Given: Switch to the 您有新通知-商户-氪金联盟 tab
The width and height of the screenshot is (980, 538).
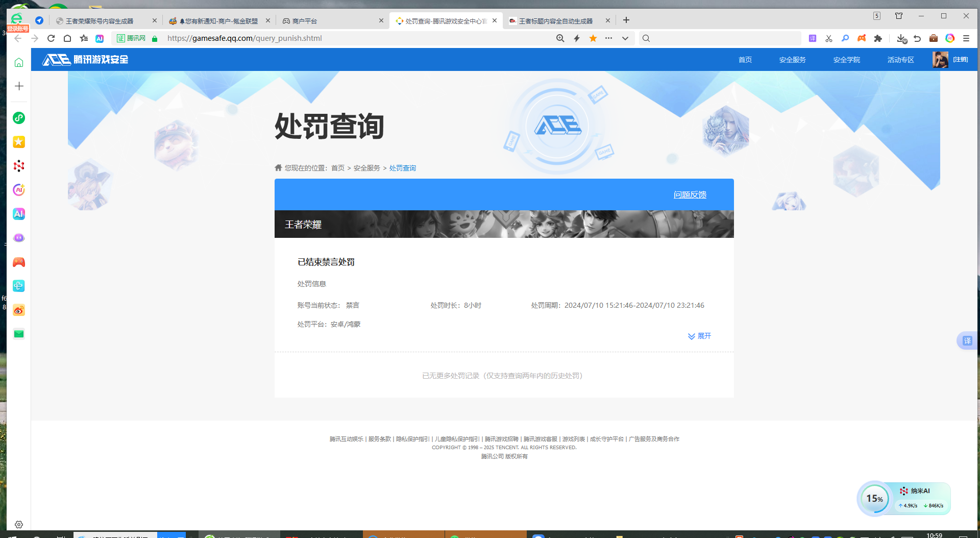Looking at the screenshot, I should [218, 21].
